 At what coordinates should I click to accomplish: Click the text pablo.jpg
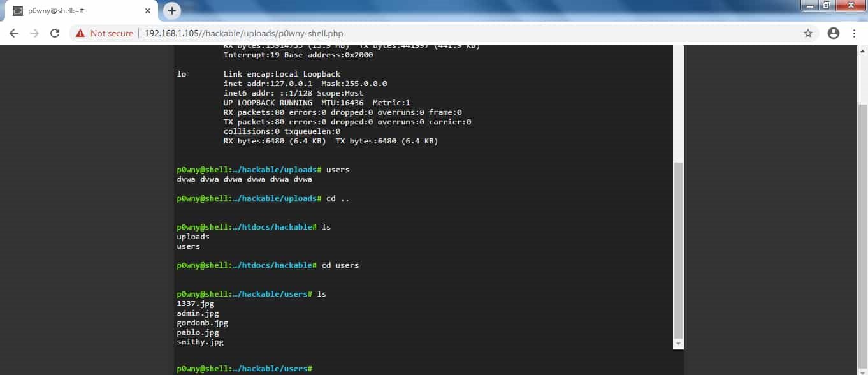coord(198,332)
